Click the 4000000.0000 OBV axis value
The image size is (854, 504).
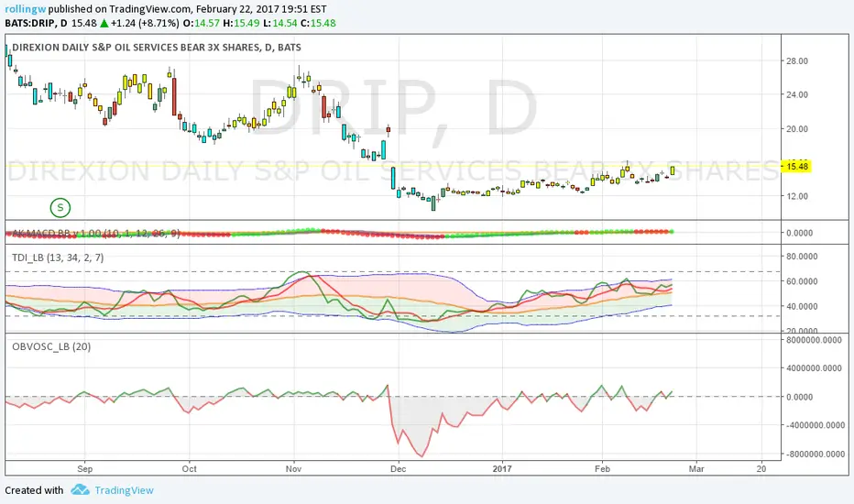point(815,368)
